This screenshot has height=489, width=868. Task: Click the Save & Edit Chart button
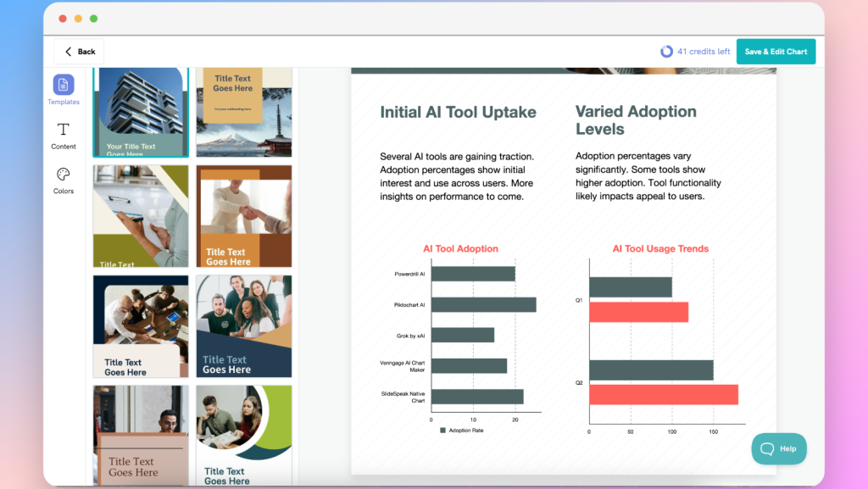pos(776,52)
